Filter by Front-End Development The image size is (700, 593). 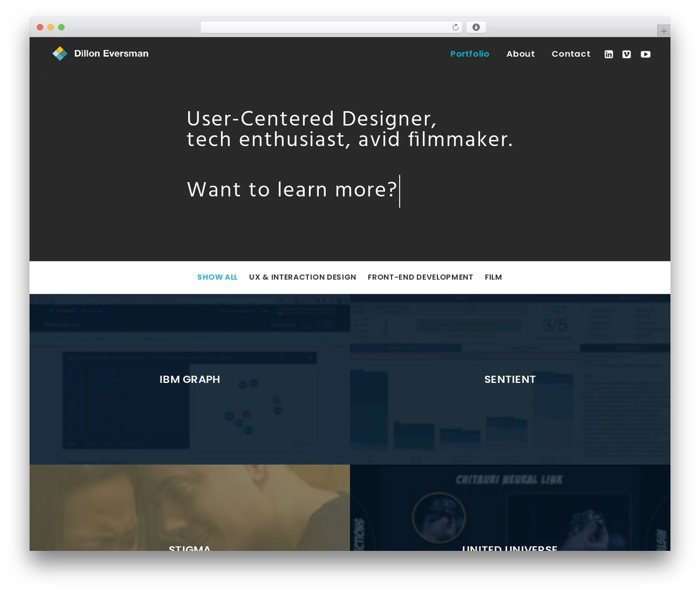[421, 277]
